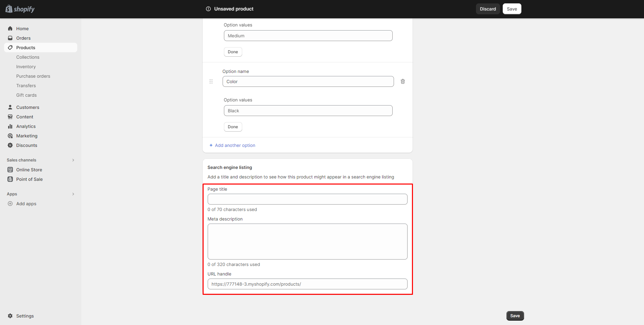
Task: Click the Analytics bar chart icon
Action: point(10,126)
